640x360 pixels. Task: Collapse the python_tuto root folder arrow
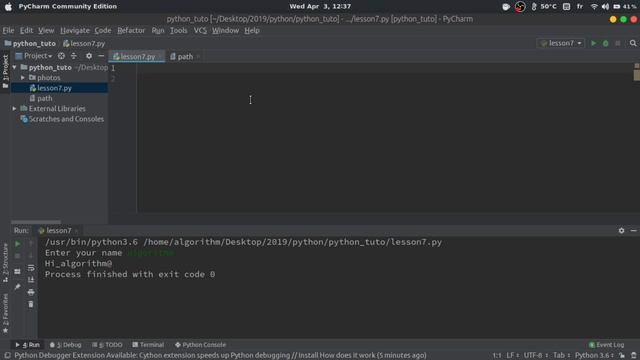(14, 67)
